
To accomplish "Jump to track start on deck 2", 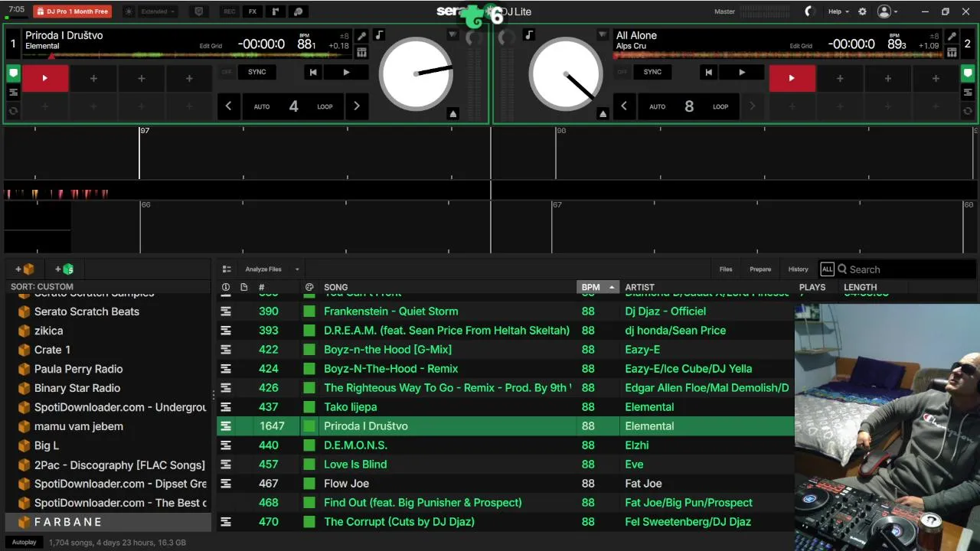I will tap(709, 72).
